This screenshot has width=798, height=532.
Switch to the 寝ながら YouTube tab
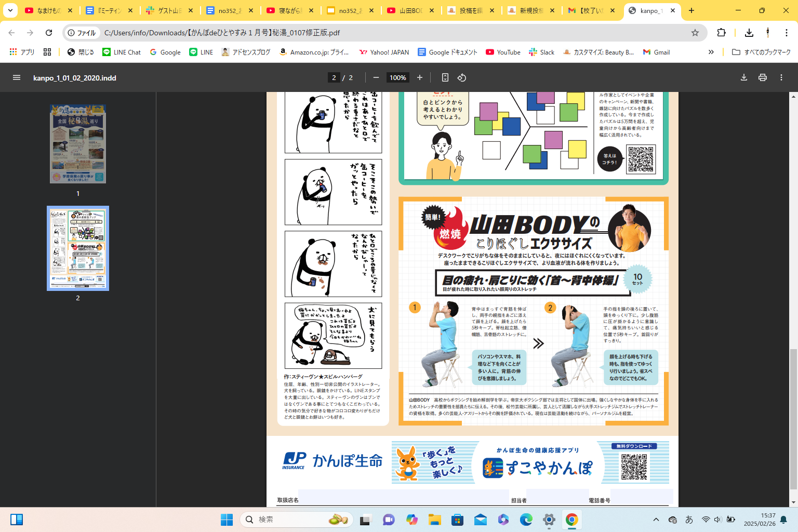pyautogui.click(x=290, y=10)
